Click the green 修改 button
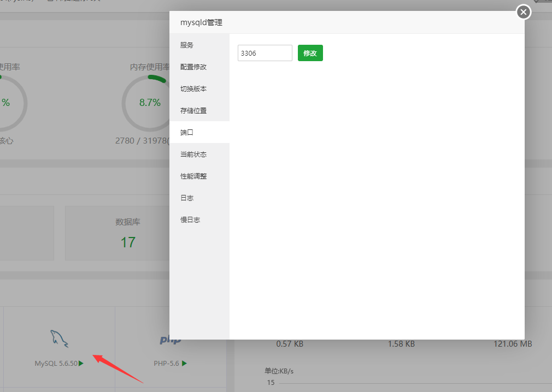The image size is (552, 392). 310,53
